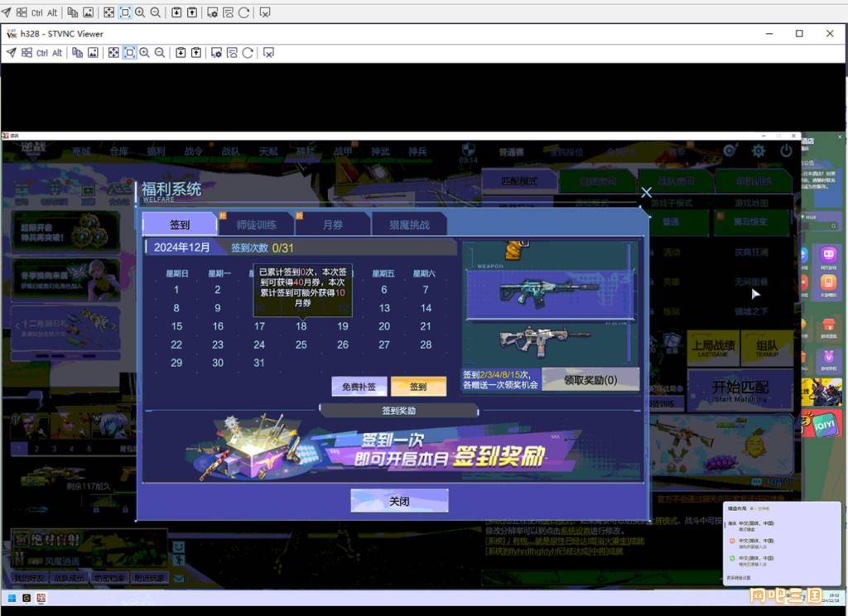Toggle fit-to-window scaling in h328 viewer toolbar
This screenshot has height=616, width=848.
tap(129, 52)
